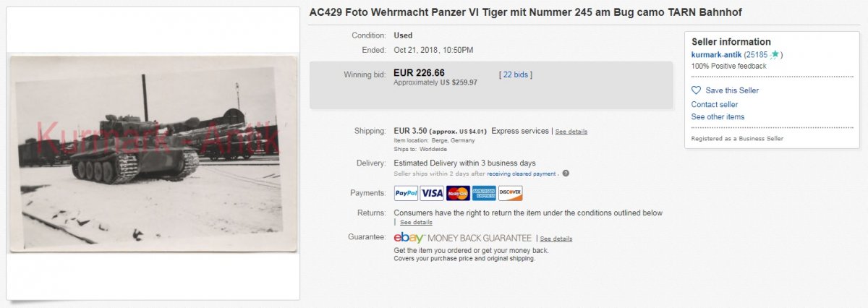Click the question mark help icon
The image size is (868, 308).
[x=566, y=174]
